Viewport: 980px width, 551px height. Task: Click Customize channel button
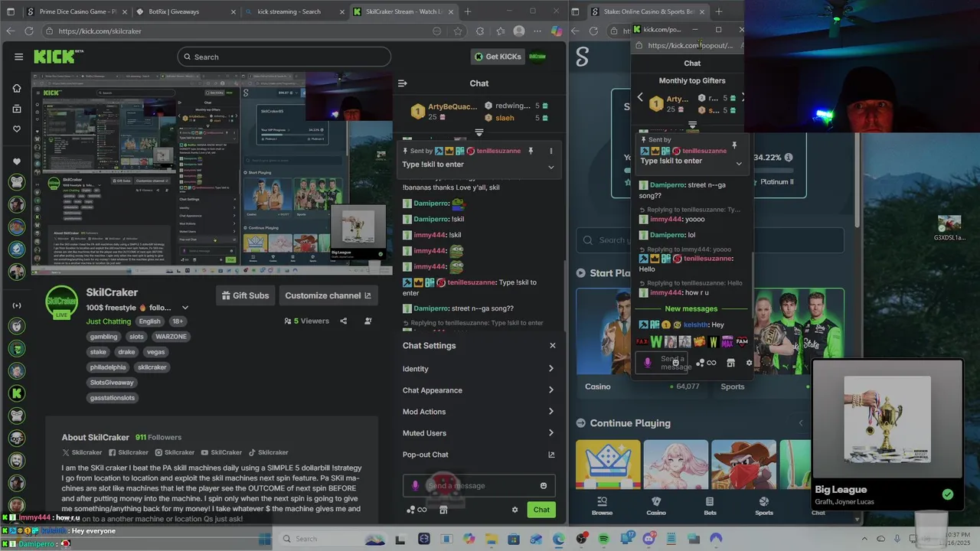pos(328,295)
